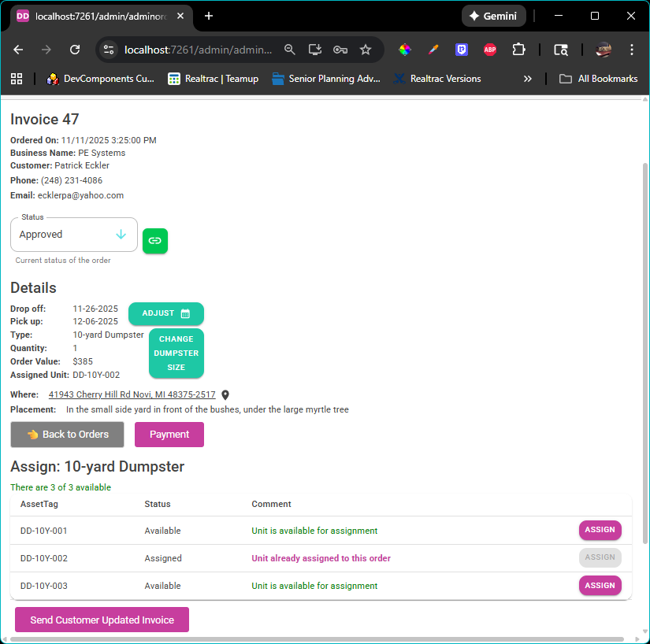
Task: Expand the hidden bookmarks chevron
Action: (528, 78)
